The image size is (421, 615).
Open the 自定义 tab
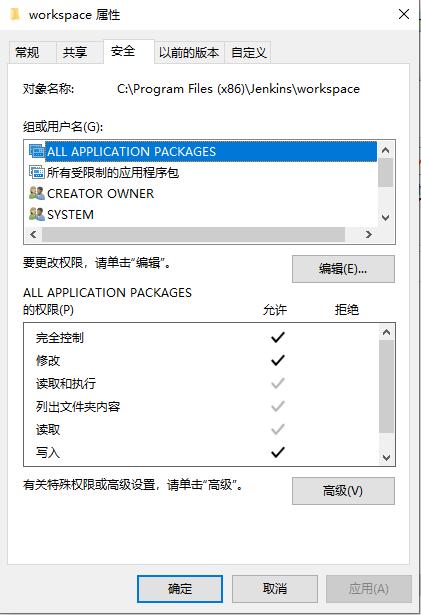point(249,52)
